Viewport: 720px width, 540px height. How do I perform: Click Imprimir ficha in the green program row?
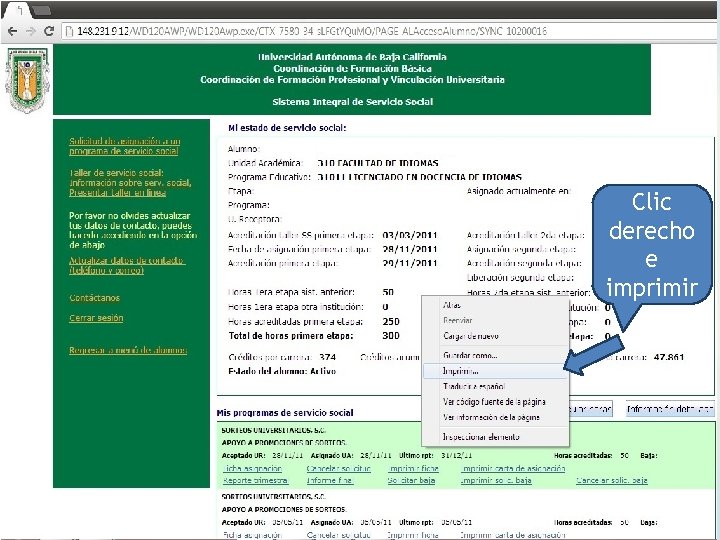click(x=413, y=468)
